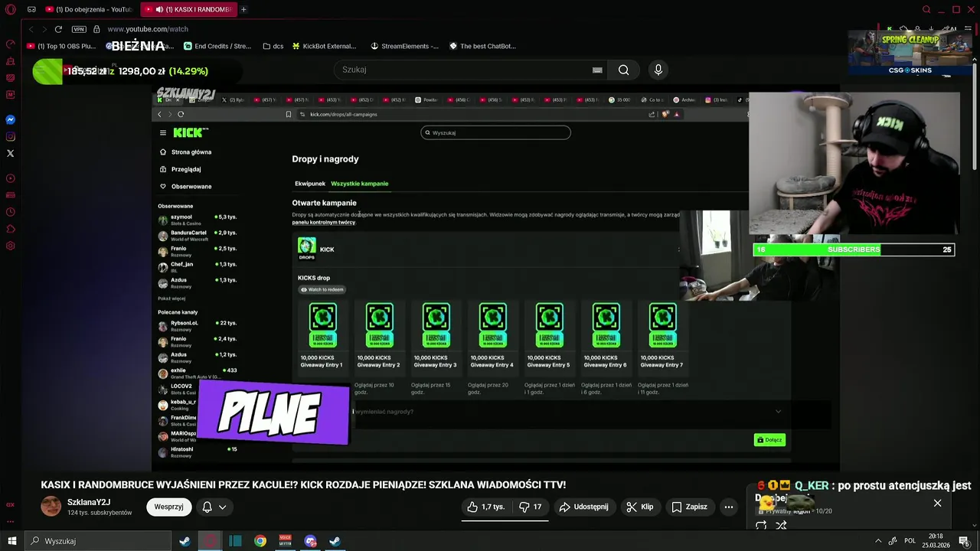Open 'The best ChatBot...' bookmark
Image resolution: width=980 pixels, height=551 pixels.
click(482, 46)
